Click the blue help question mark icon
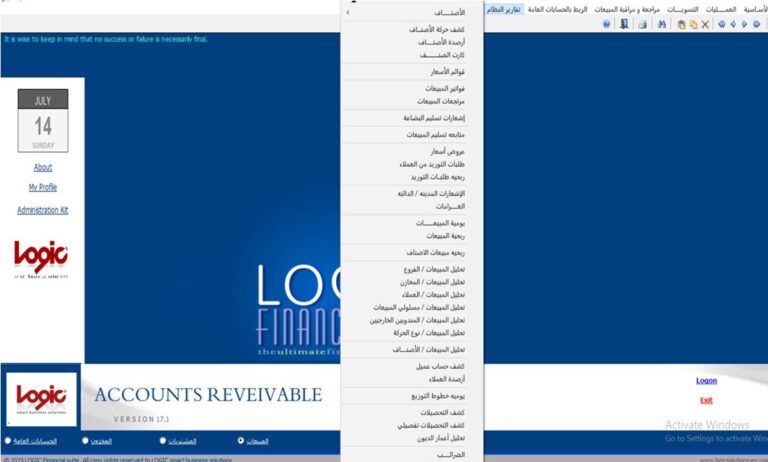 point(606,24)
